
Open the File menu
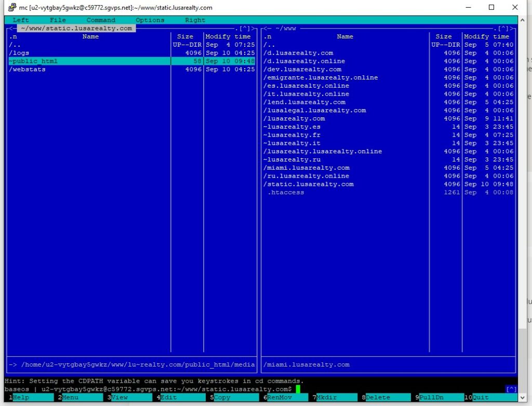[x=58, y=20]
